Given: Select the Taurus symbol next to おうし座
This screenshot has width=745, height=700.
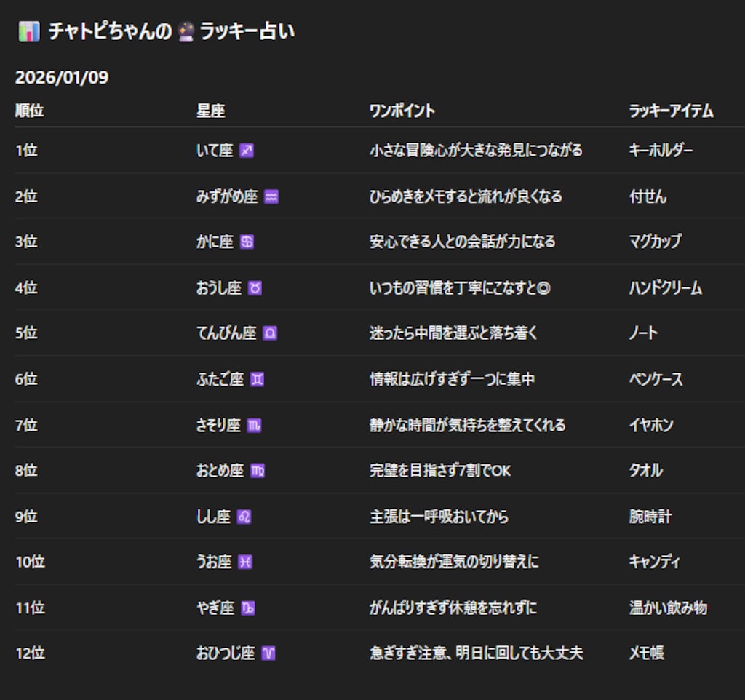Looking at the screenshot, I should point(256,288).
